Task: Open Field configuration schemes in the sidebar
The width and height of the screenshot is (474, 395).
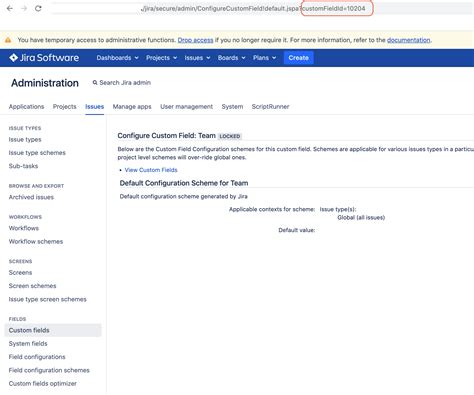Action: 49,370
